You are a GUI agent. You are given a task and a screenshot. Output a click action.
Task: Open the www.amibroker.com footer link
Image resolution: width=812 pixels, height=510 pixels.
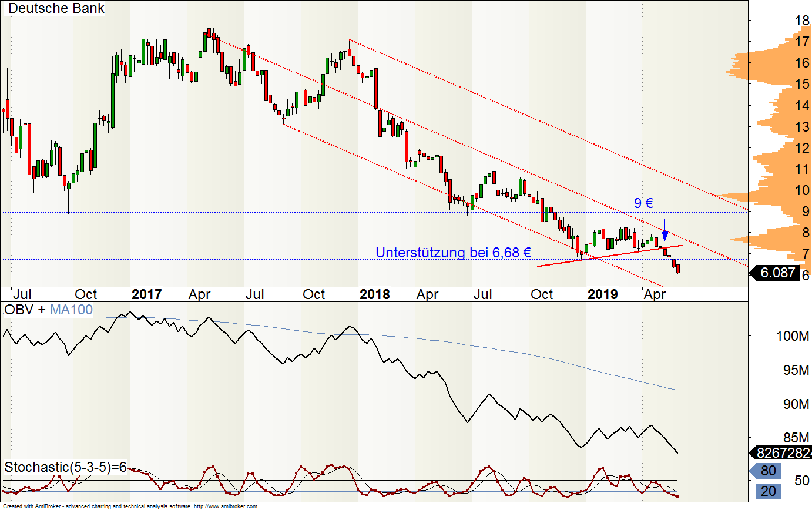click(225, 506)
